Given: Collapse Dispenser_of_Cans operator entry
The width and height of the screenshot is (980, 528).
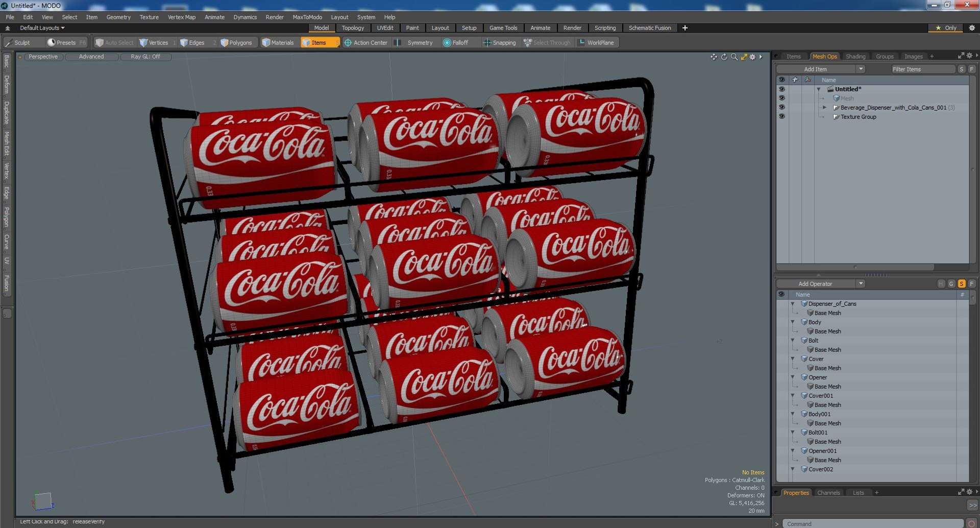Looking at the screenshot, I should tap(793, 304).
